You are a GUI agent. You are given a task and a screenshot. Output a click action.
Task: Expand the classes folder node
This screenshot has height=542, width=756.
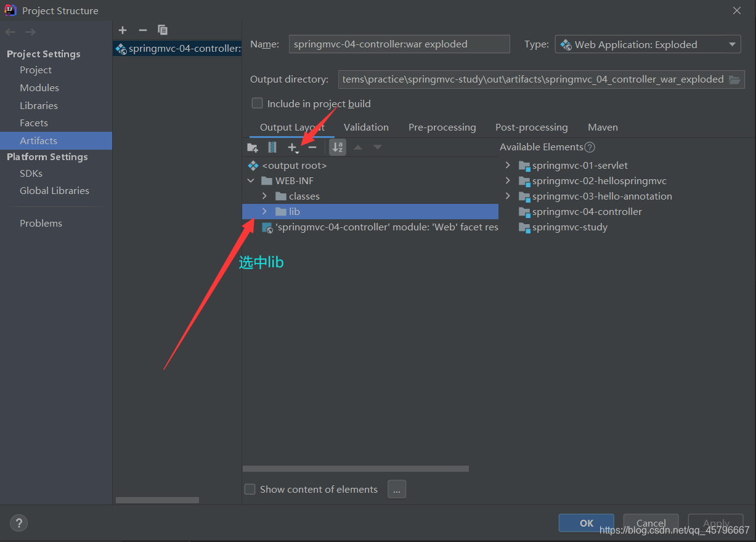[x=264, y=196]
